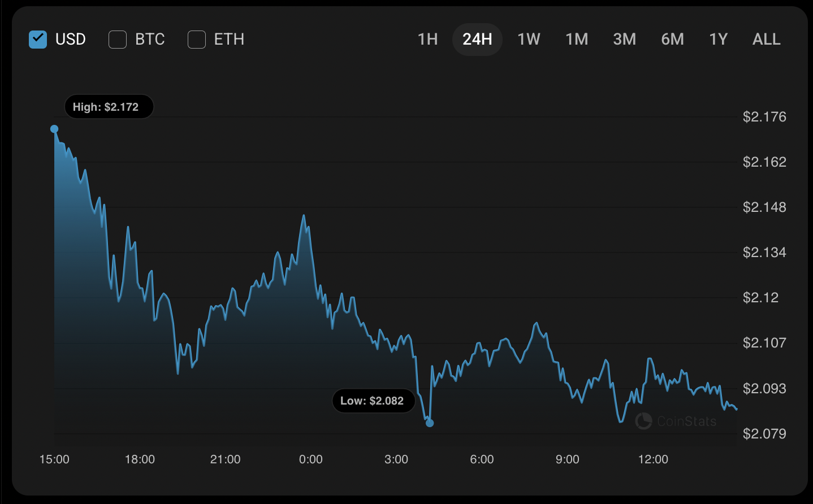This screenshot has height=504, width=813.
Task: Select the 3M time range
Action: click(x=624, y=40)
